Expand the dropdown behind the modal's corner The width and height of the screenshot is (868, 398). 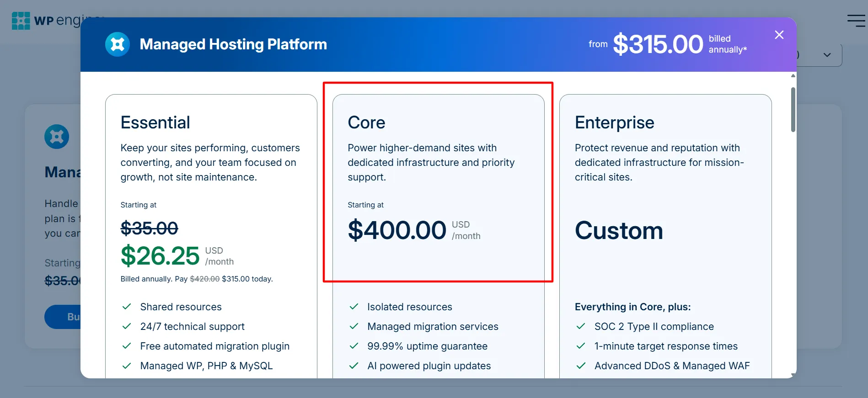[827, 55]
